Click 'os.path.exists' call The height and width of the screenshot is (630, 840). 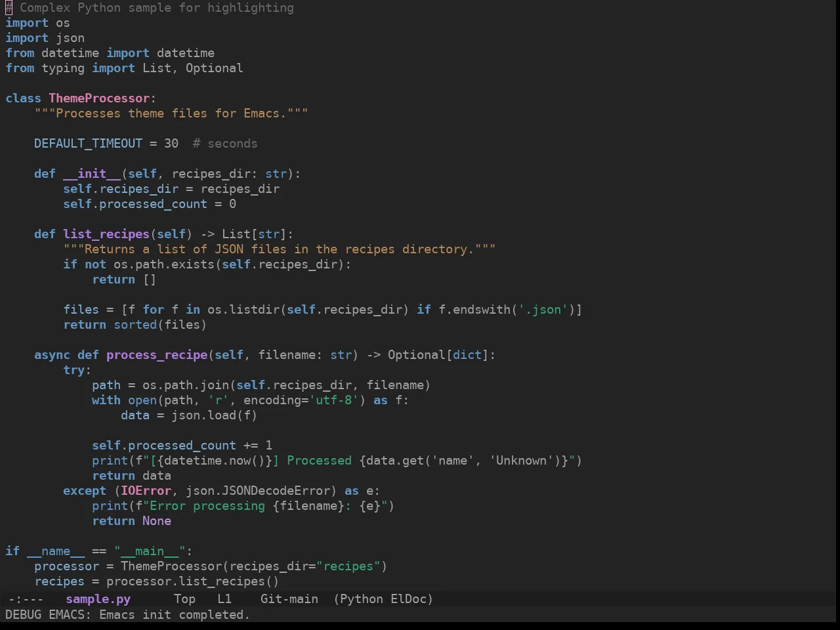coord(164,264)
